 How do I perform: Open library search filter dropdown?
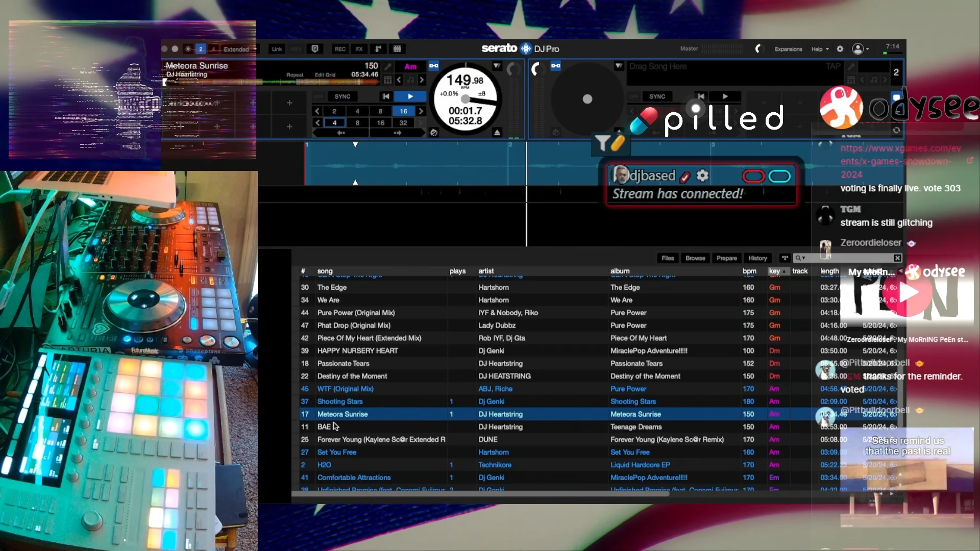800,258
